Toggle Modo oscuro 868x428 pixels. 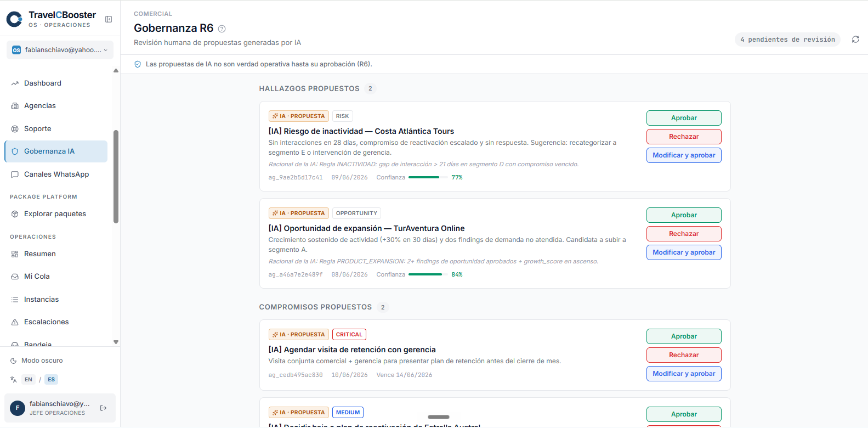pos(37,361)
